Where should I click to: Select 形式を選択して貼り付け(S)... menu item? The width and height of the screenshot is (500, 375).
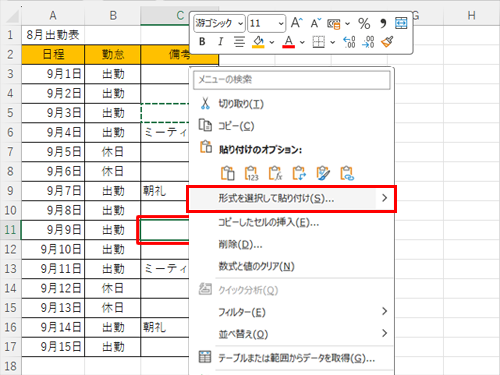[292, 198]
